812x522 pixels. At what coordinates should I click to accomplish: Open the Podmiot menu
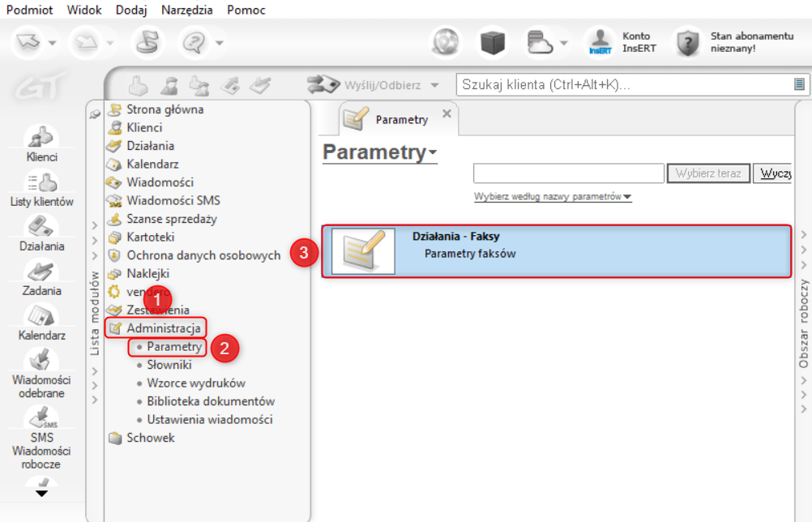point(29,10)
